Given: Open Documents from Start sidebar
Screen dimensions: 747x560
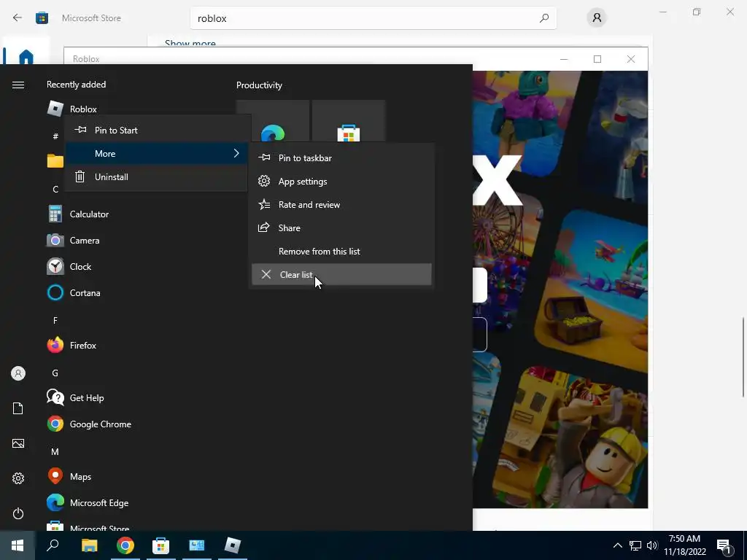Looking at the screenshot, I should tap(18, 408).
